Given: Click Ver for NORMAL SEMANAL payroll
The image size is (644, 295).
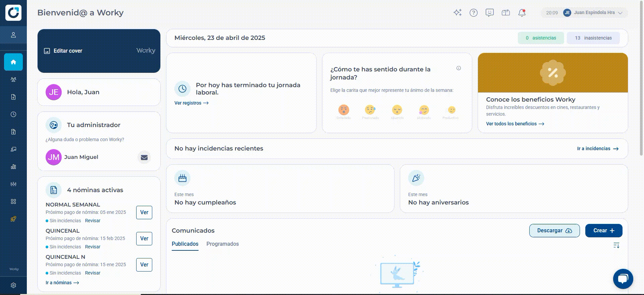Looking at the screenshot, I should [144, 213].
